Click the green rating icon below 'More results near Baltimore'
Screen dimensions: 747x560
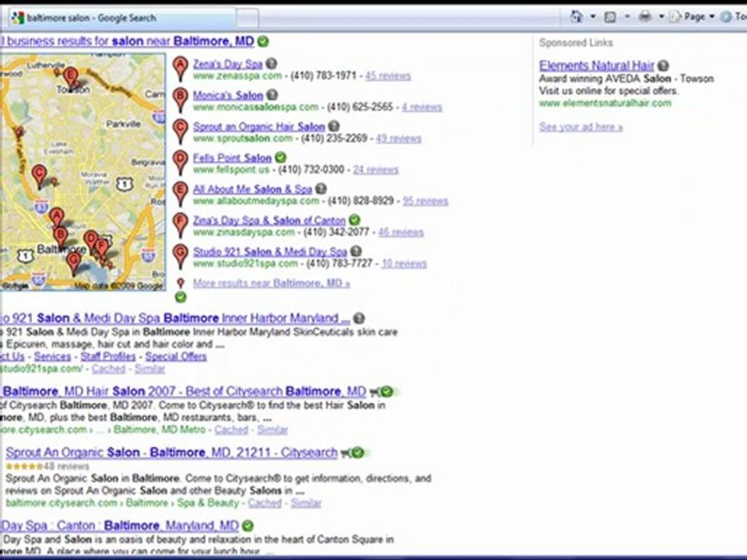pyautogui.click(x=180, y=297)
